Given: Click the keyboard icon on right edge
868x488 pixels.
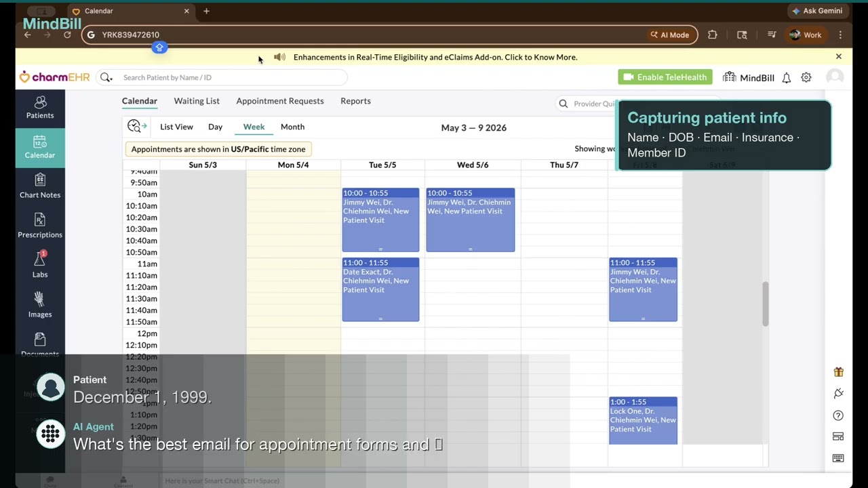Looking at the screenshot, I should [x=839, y=458].
